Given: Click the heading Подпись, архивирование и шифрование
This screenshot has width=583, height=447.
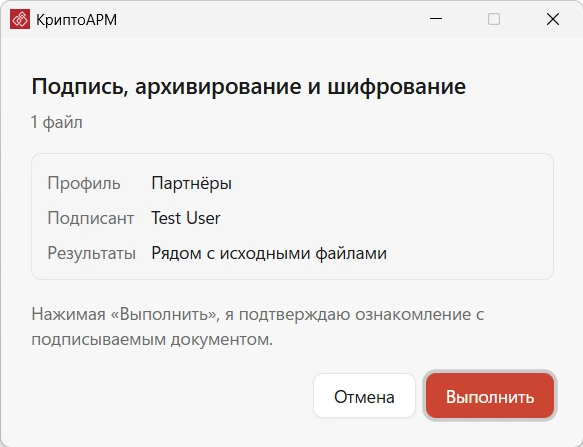Looking at the screenshot, I should click(x=249, y=87).
